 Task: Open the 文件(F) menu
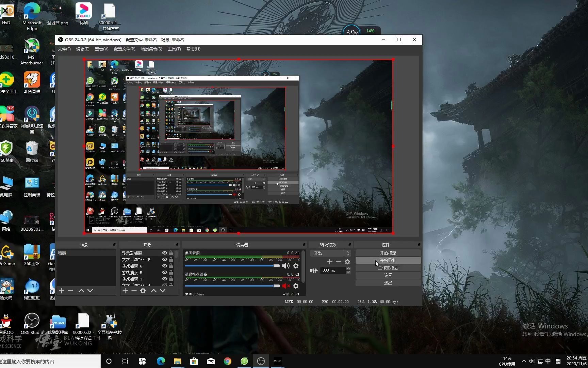[x=64, y=49]
